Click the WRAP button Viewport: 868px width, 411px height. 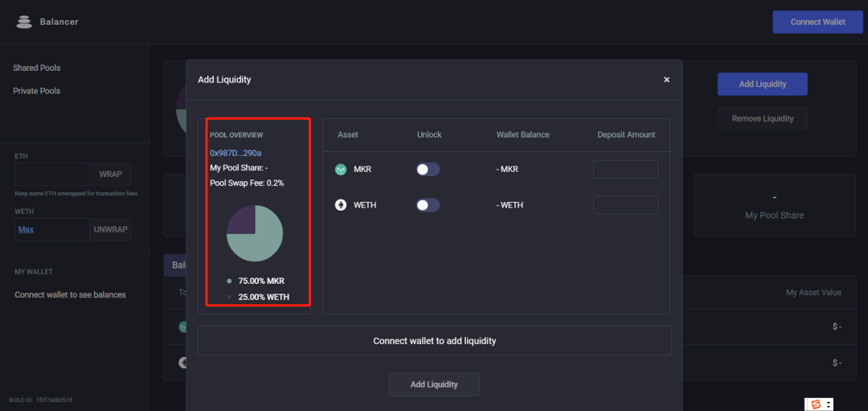click(x=111, y=174)
